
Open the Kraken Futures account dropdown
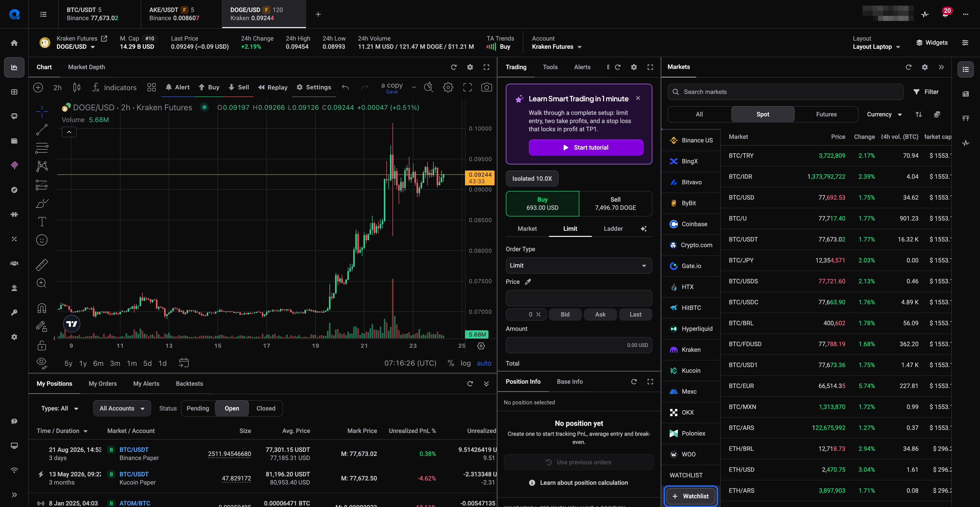[x=557, y=47]
